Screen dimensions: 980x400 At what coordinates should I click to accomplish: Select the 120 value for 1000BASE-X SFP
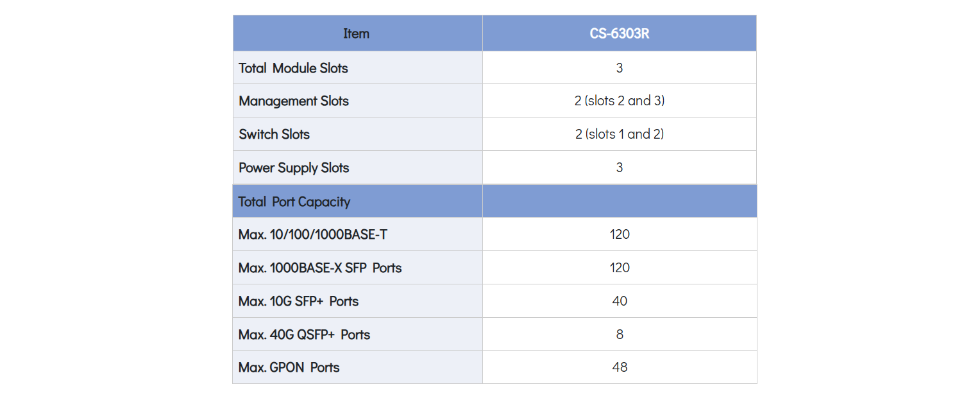coord(619,268)
